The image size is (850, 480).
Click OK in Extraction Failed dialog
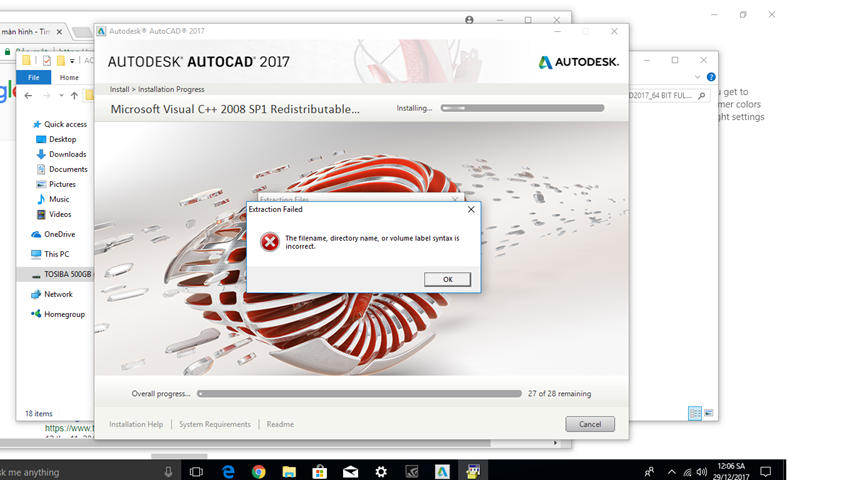point(447,280)
